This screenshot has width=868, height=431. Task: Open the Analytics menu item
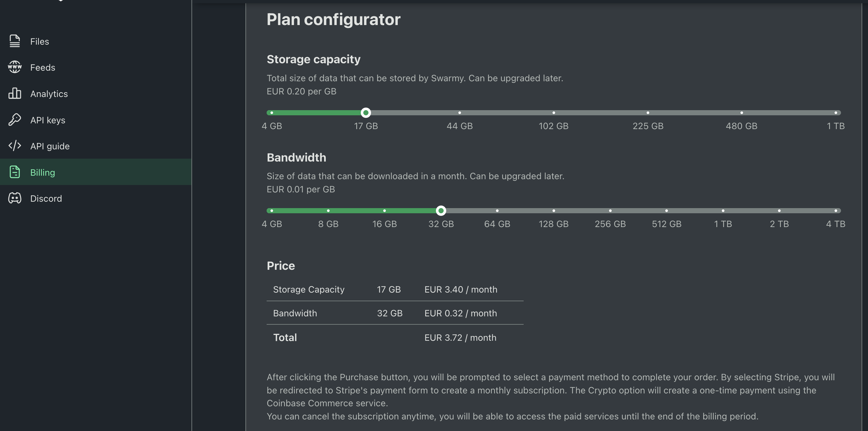[49, 94]
